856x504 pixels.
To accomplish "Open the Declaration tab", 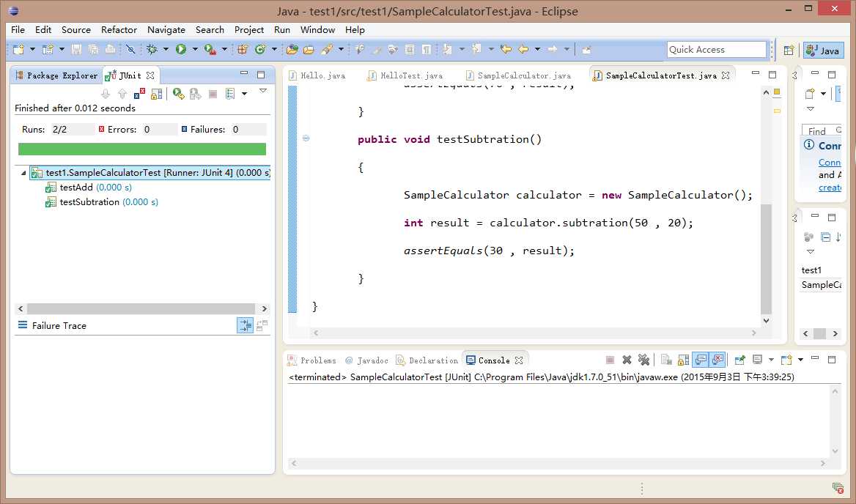I will pos(427,360).
